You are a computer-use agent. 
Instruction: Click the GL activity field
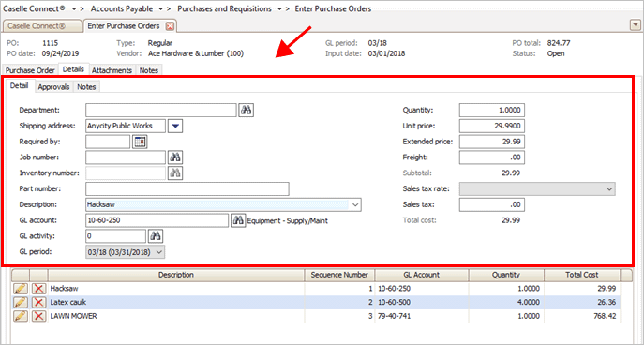[116, 236]
